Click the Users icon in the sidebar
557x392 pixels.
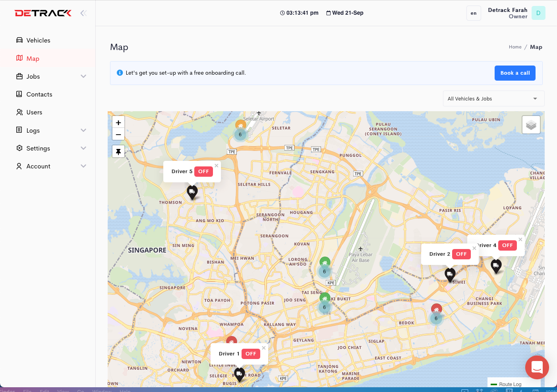pos(19,112)
